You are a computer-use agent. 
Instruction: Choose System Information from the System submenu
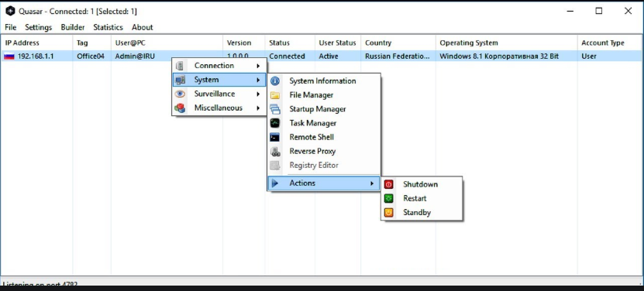pos(324,80)
